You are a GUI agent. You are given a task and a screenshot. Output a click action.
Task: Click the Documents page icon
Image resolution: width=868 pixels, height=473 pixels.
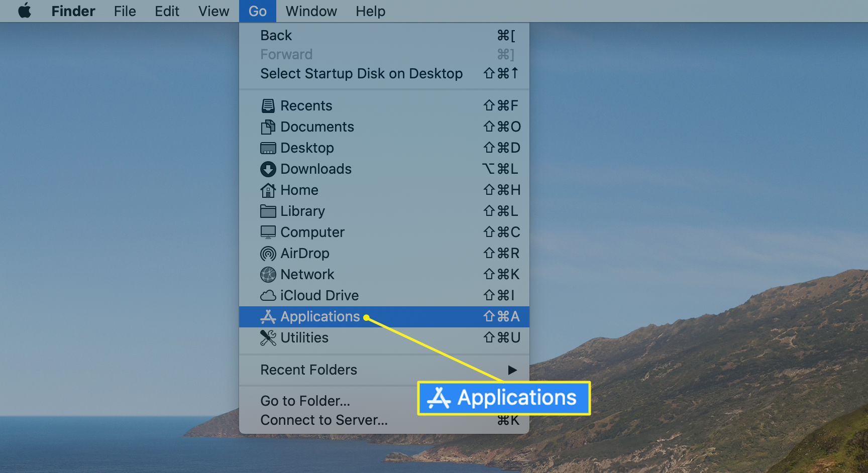point(268,127)
